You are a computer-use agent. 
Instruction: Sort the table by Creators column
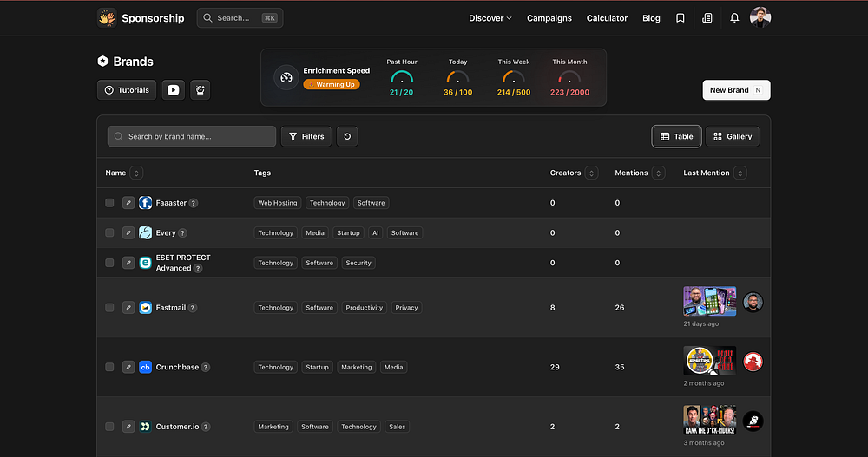coord(591,173)
